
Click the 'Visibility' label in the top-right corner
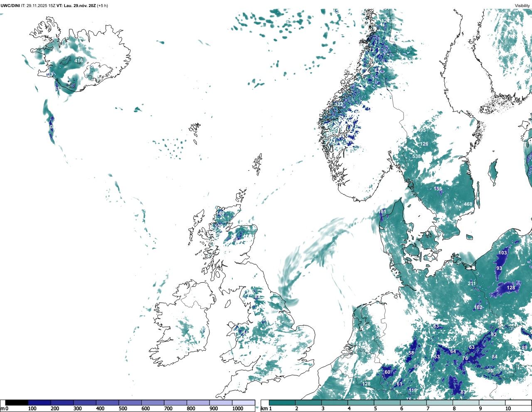coord(522,6)
